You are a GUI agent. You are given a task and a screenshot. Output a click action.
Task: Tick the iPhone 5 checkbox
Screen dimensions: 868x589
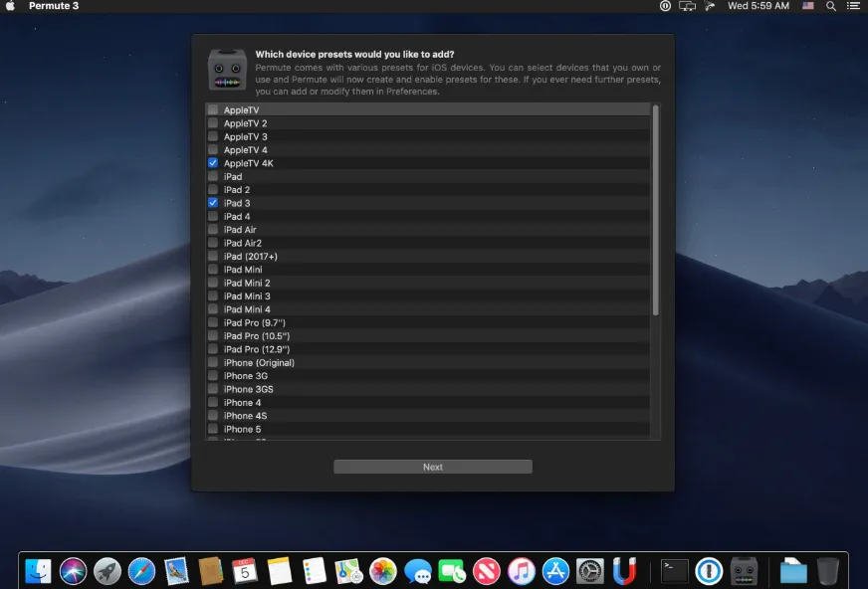click(213, 429)
